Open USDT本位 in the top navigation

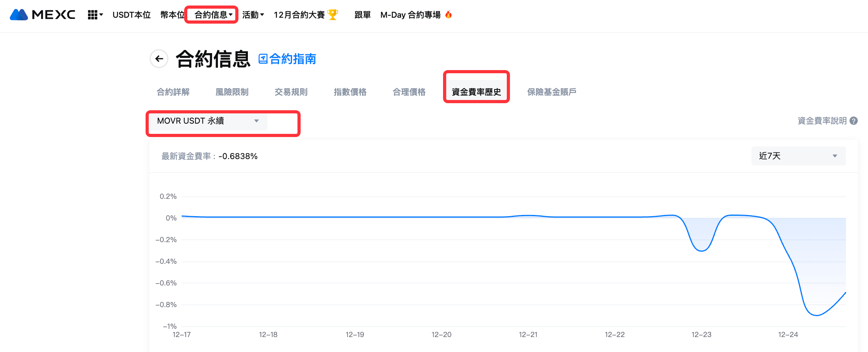click(131, 15)
